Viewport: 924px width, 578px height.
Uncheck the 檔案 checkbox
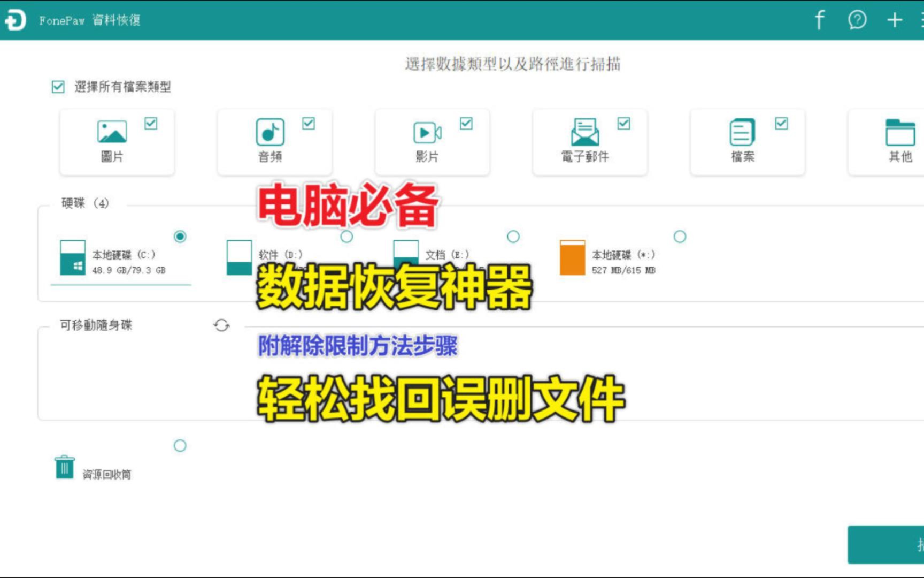782,124
